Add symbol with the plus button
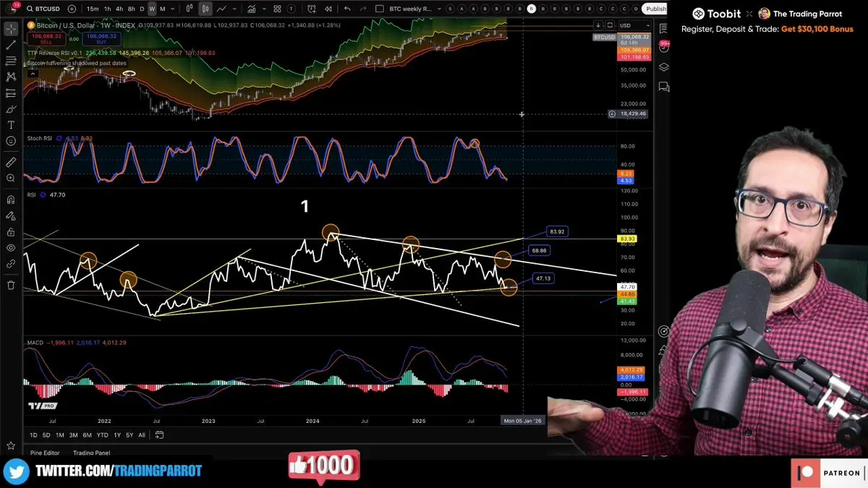 click(71, 9)
